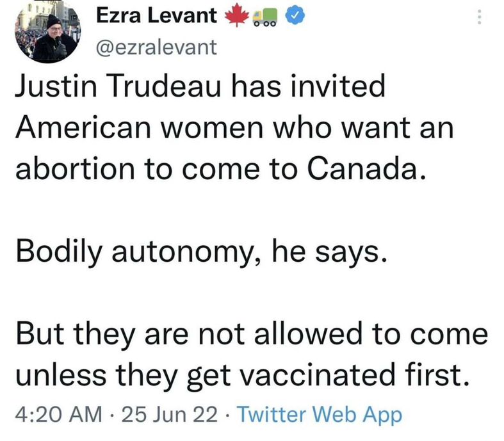Image resolution: width=504 pixels, height=441 pixels.
Task: Click the 25 Jun 22 date
Action: [x=170, y=413]
